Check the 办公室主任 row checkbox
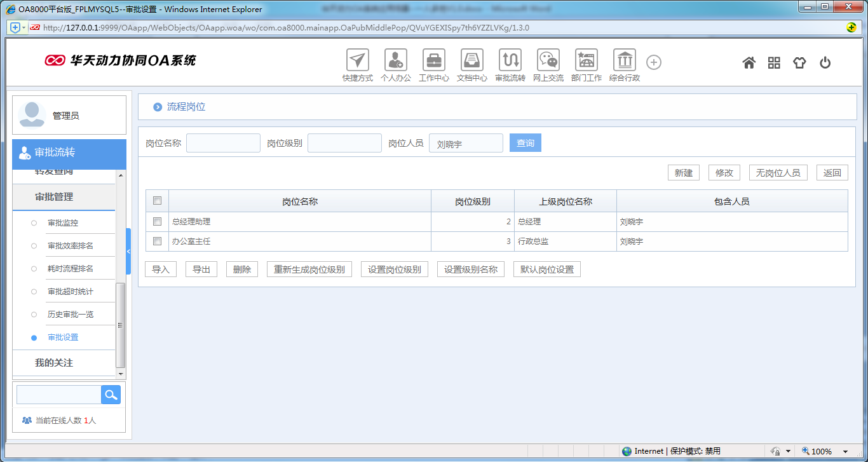 (x=158, y=241)
